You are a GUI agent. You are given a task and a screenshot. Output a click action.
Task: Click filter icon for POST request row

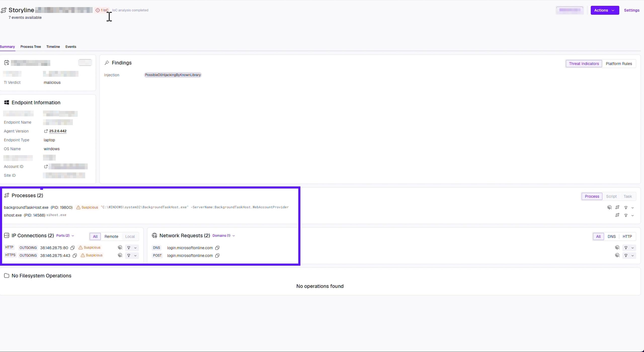coord(626,255)
